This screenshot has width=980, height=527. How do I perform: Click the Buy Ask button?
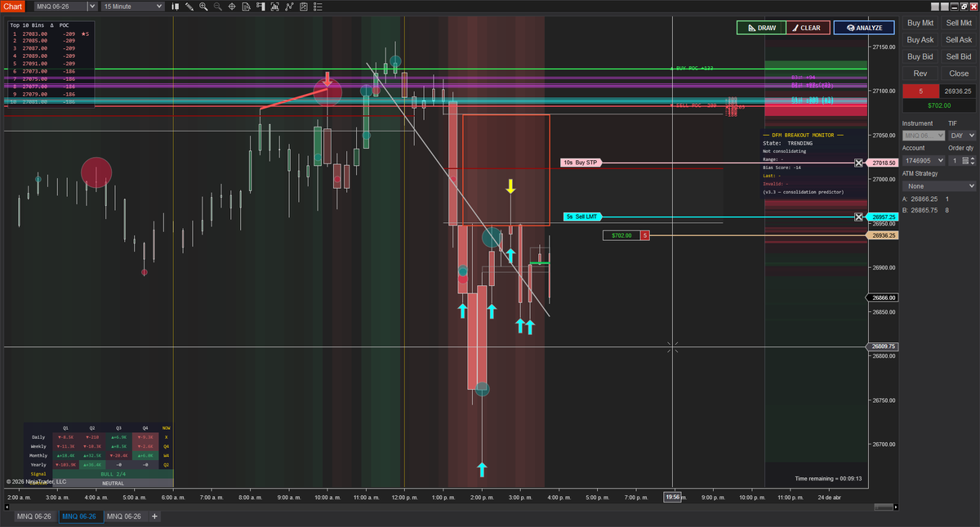(920, 40)
